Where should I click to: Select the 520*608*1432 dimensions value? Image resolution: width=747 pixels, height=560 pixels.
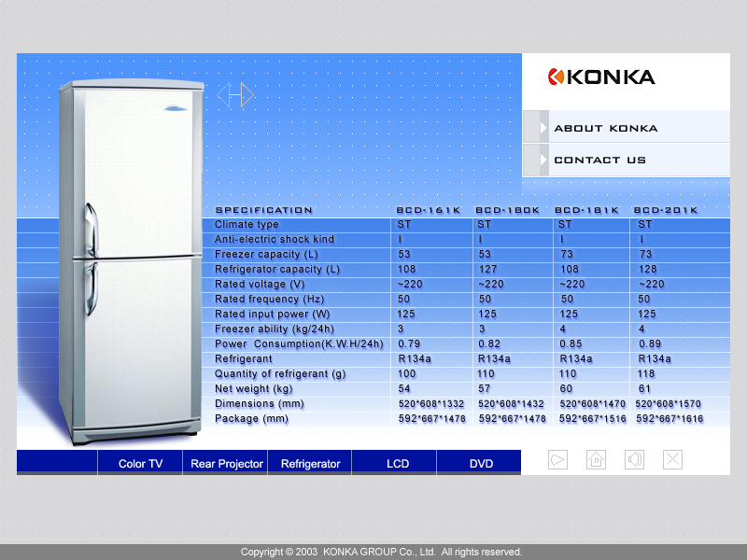pos(511,404)
